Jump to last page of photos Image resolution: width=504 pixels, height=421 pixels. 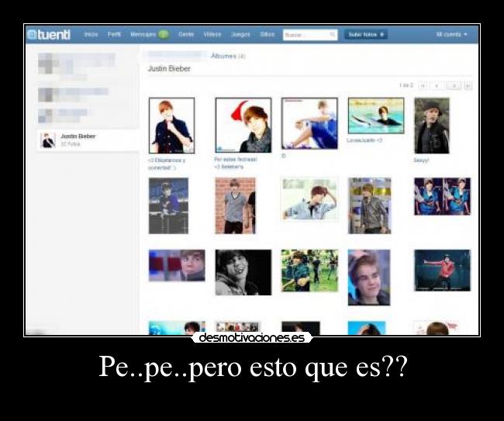coord(468,86)
